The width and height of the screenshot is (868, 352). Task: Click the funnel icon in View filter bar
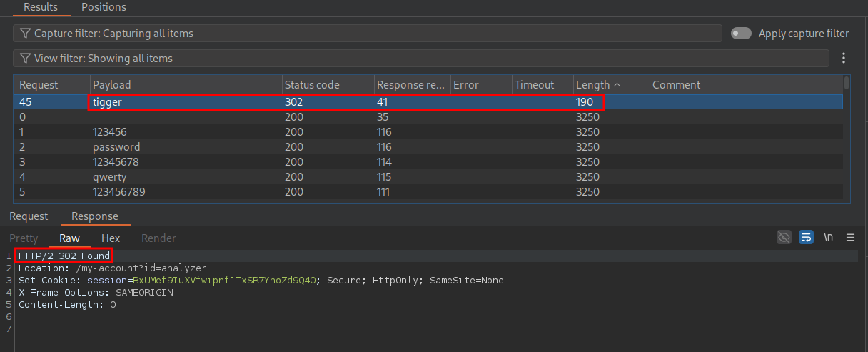click(26, 59)
